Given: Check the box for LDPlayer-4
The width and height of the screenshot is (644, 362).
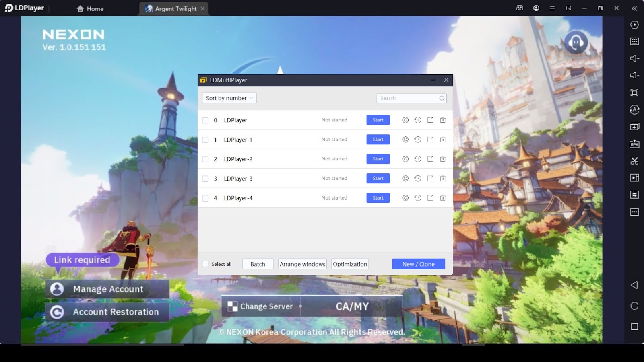Looking at the screenshot, I should pyautogui.click(x=205, y=198).
